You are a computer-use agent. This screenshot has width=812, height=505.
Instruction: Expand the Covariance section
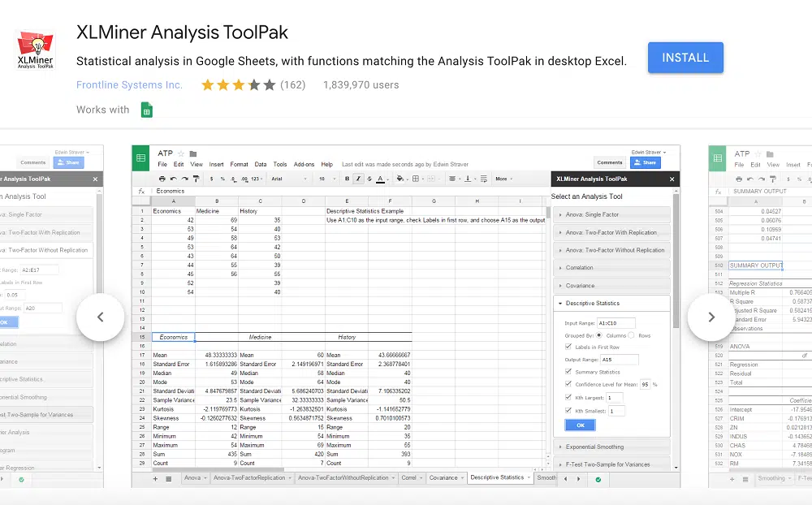tap(611, 286)
